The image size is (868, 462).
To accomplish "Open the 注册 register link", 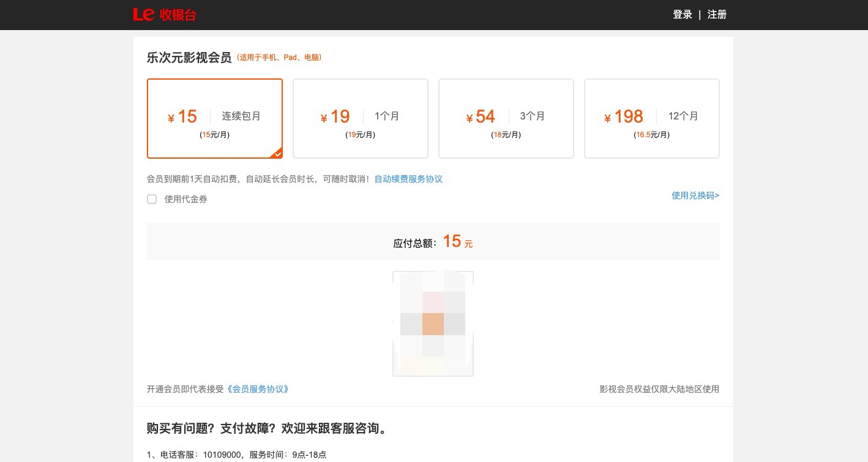I will click(717, 15).
